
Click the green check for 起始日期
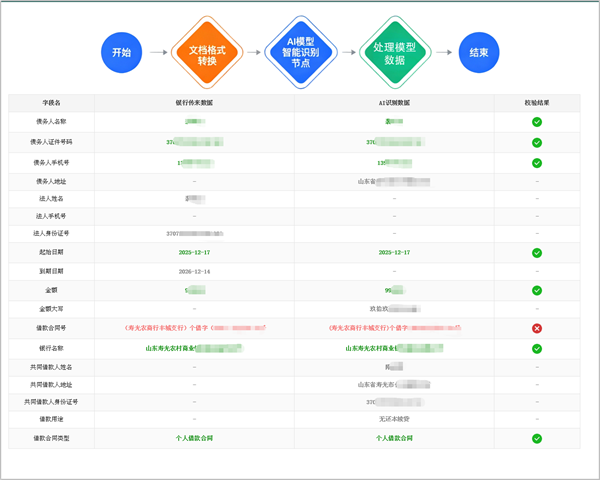pos(537,253)
